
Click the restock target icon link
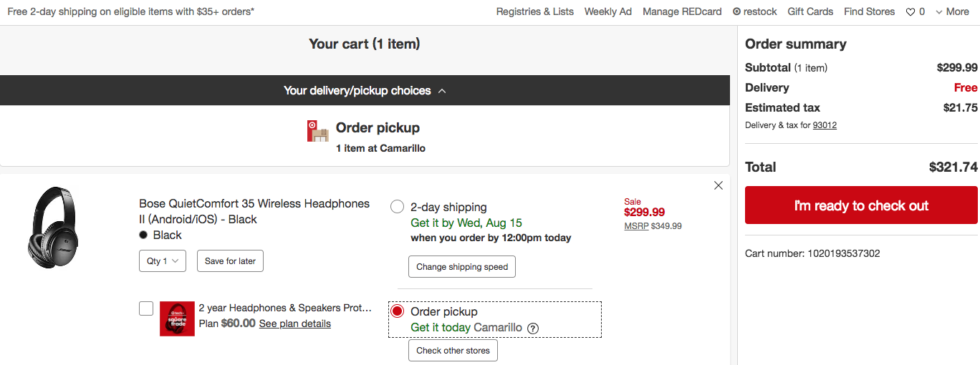(736, 11)
